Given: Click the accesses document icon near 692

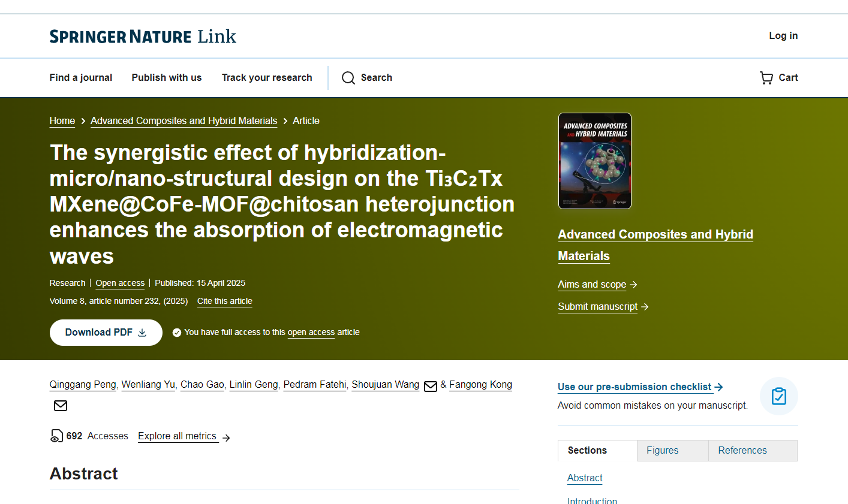Looking at the screenshot, I should (x=56, y=436).
